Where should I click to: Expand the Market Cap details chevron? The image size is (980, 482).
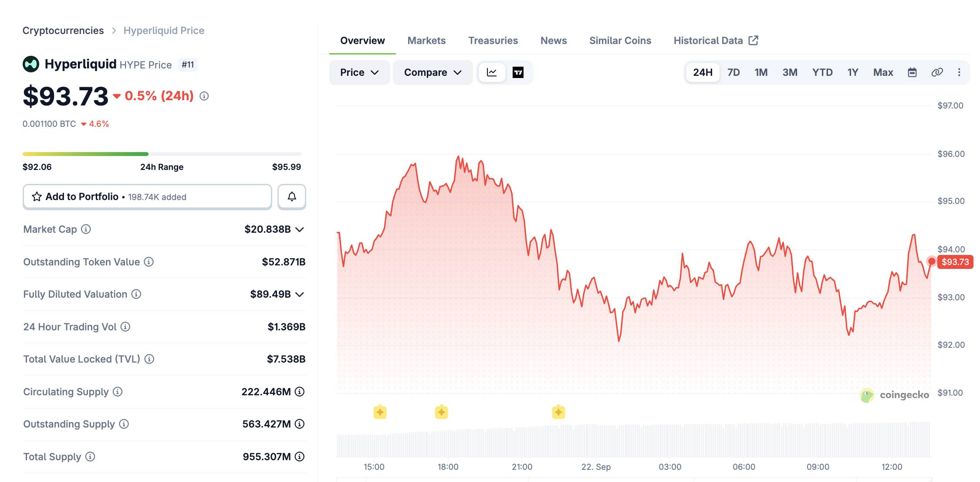300,230
